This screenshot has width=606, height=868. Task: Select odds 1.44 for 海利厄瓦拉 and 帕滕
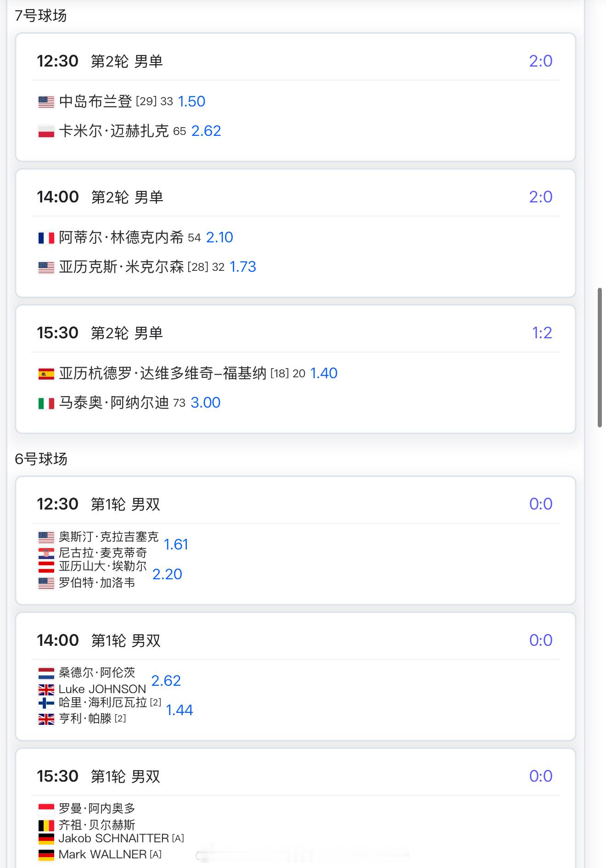pyautogui.click(x=179, y=710)
